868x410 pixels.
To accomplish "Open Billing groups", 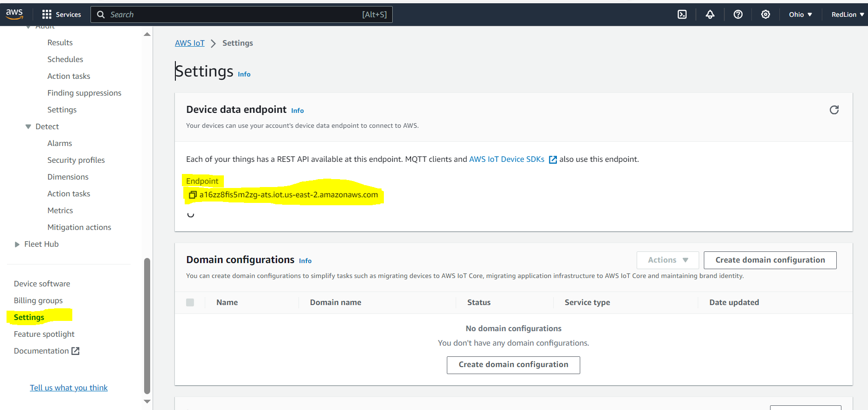I will point(38,300).
